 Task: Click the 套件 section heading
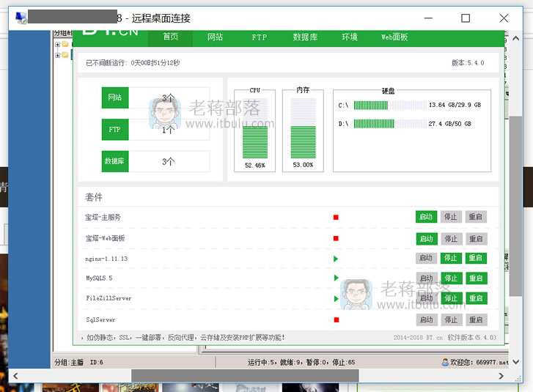(94, 197)
